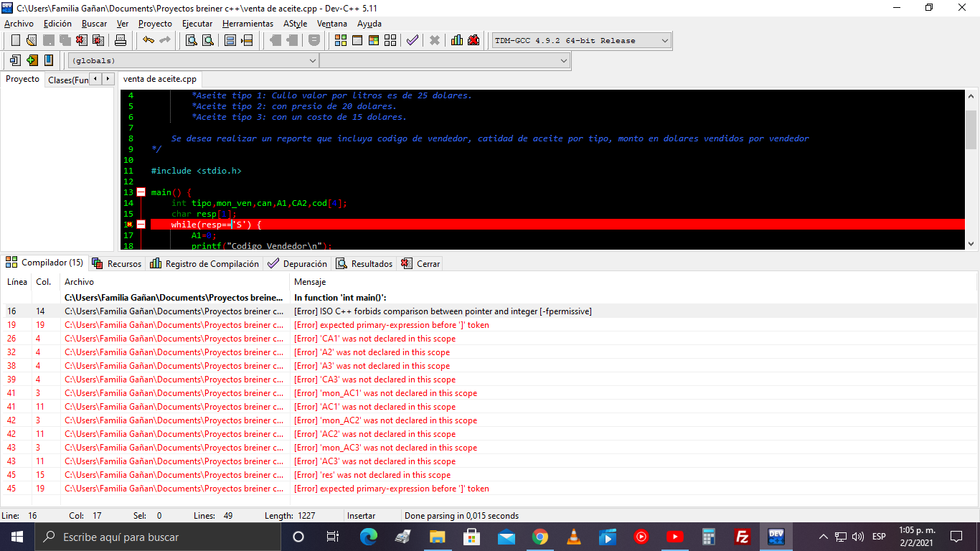Click the gray X Stop Execution icon
Viewport: 980px width, 551px height.
(x=434, y=40)
